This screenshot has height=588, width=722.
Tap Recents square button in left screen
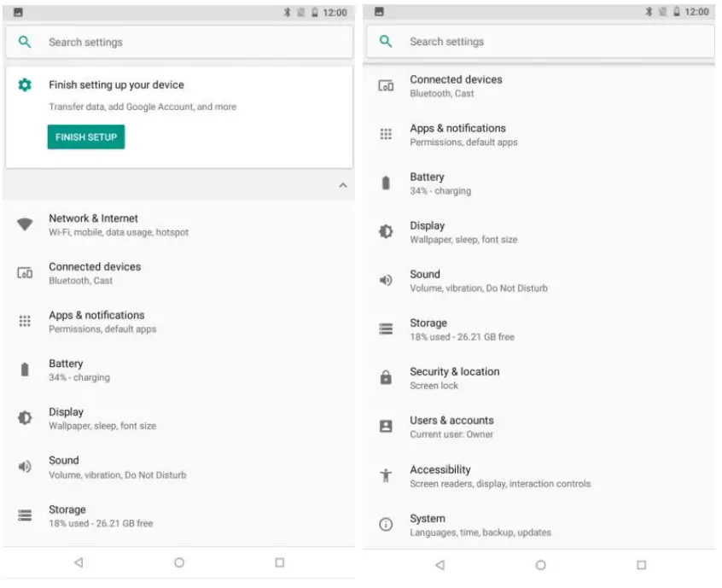coord(280,562)
